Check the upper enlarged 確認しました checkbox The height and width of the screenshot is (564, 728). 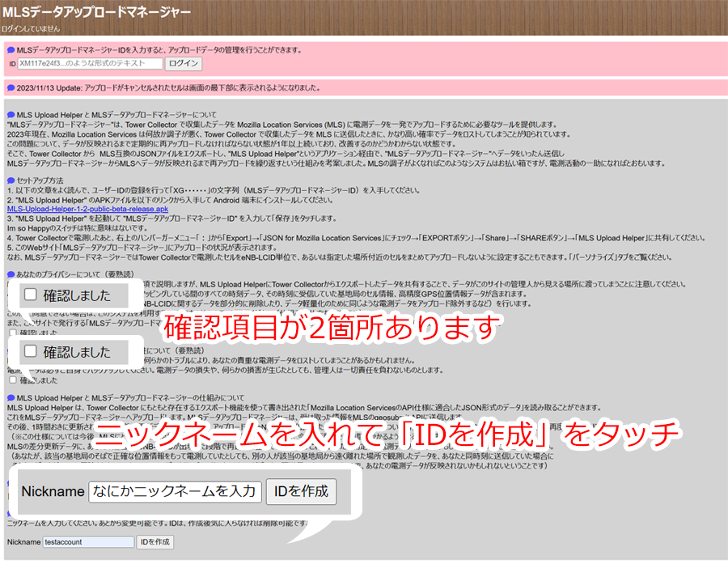pyautogui.click(x=31, y=295)
